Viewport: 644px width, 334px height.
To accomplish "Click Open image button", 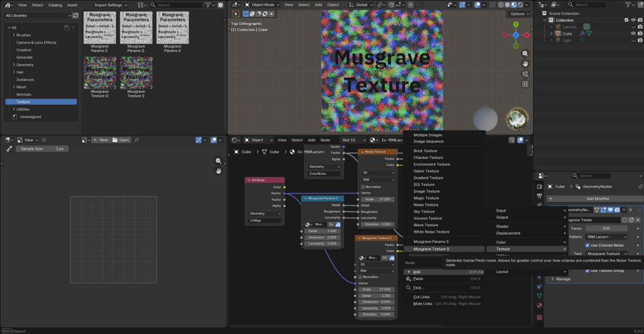I will (x=120, y=140).
